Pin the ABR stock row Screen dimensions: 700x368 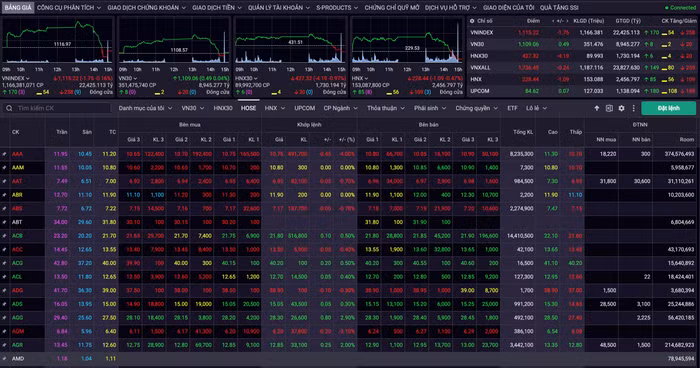4,195
